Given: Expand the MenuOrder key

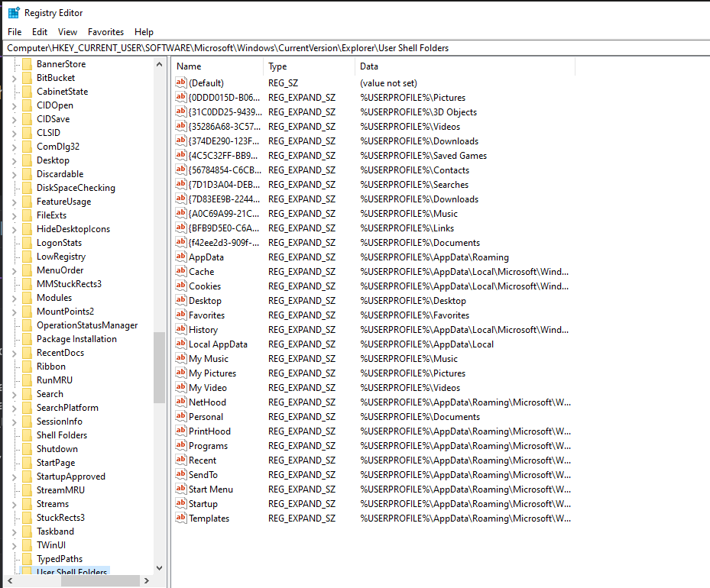Looking at the screenshot, I should (14, 271).
